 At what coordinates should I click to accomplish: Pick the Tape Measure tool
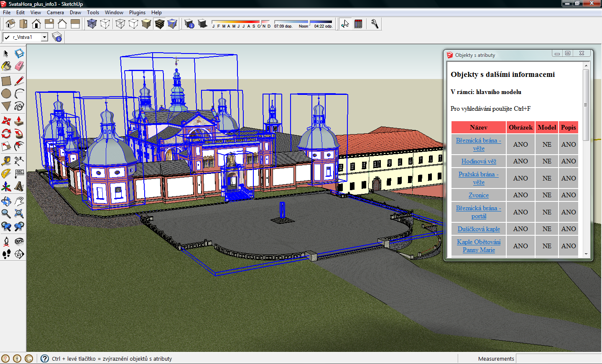[6, 161]
